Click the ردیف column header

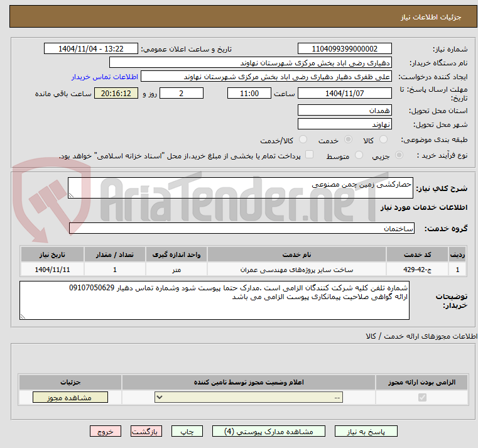tap(457, 254)
